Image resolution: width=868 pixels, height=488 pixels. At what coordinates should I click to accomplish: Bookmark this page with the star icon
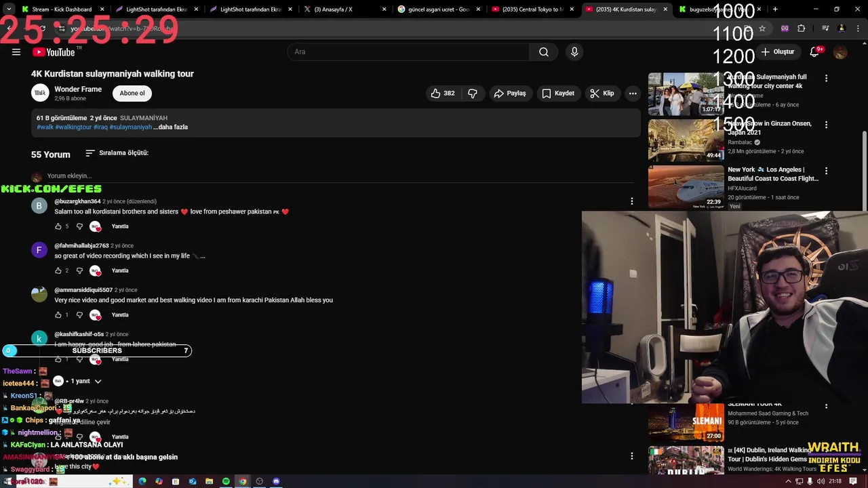click(762, 28)
